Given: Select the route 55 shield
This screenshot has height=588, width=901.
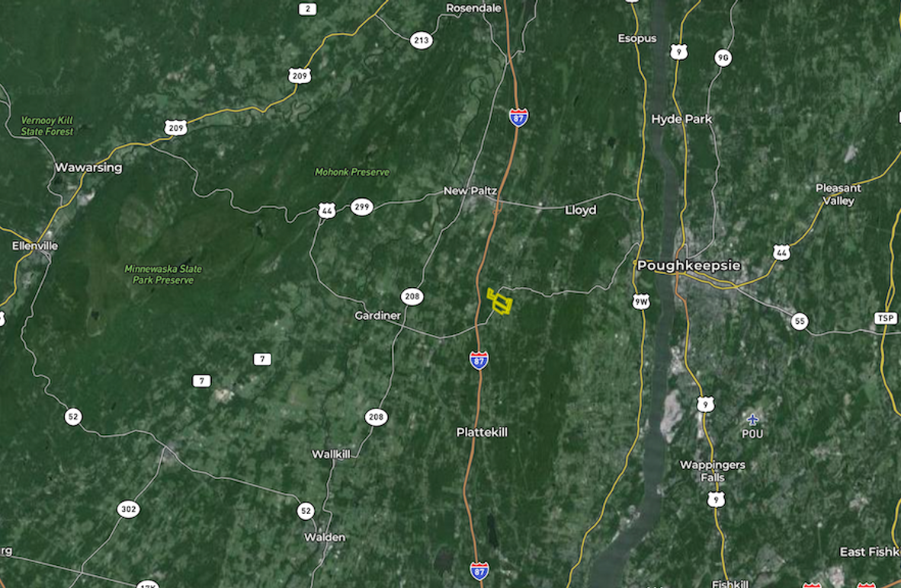Looking at the screenshot, I should 800,321.
